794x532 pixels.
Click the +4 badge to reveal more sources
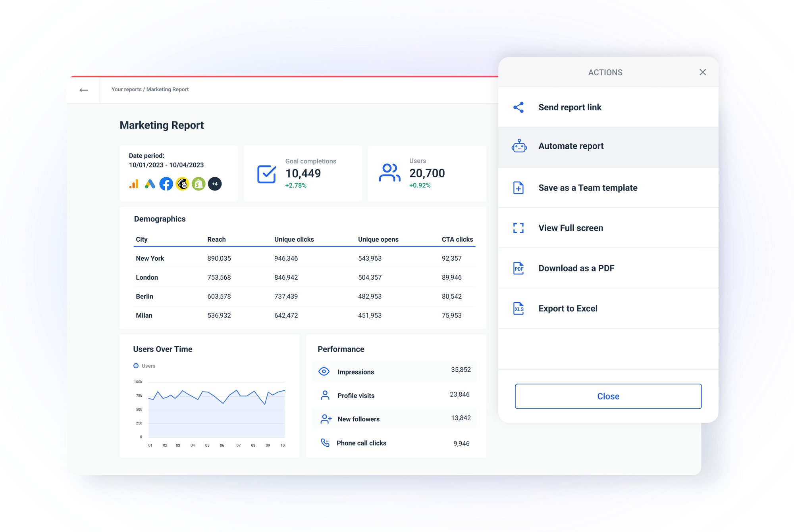coord(215,184)
